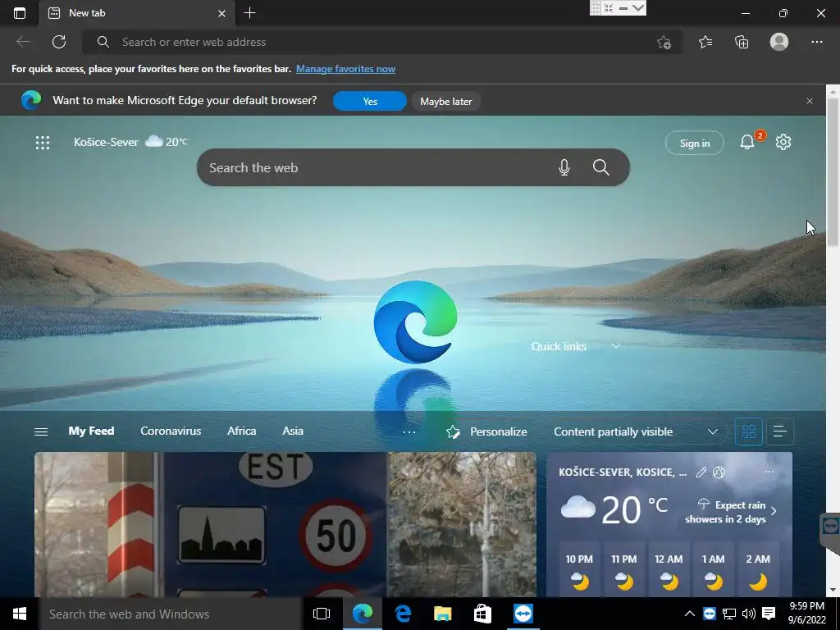The width and height of the screenshot is (840, 630).
Task: Open volume control in system tray
Action: click(x=749, y=614)
